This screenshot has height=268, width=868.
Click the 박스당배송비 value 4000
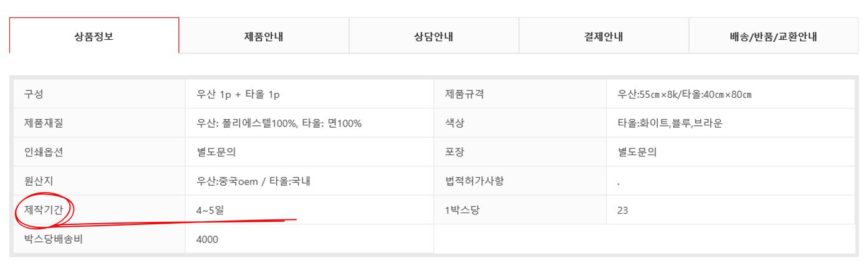click(x=207, y=239)
